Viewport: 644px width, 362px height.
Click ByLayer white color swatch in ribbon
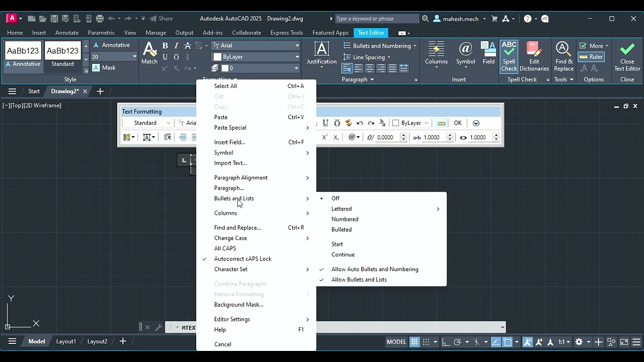click(x=217, y=57)
